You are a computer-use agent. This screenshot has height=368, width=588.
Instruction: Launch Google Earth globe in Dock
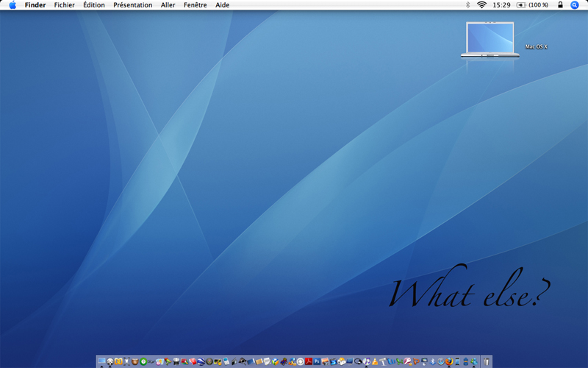point(201,361)
